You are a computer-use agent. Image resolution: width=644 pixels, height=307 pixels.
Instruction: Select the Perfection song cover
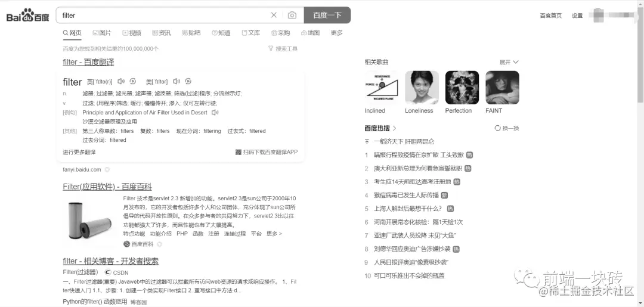click(462, 88)
